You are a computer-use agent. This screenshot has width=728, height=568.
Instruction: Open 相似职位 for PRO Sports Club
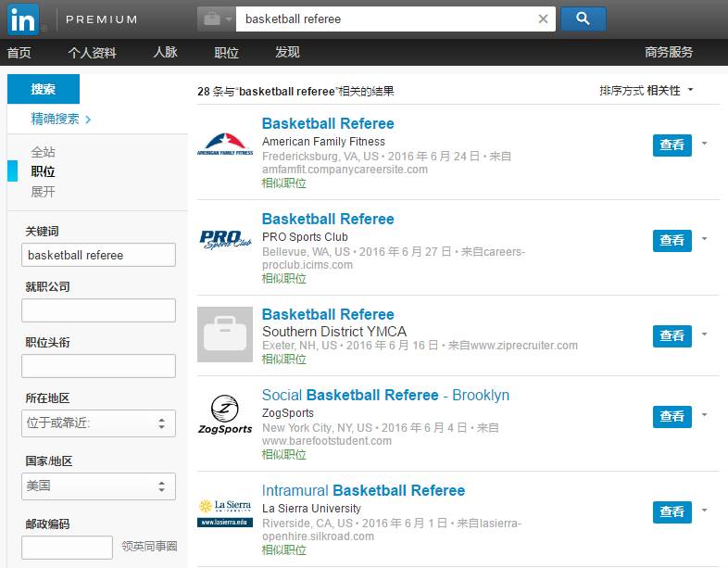click(x=284, y=279)
